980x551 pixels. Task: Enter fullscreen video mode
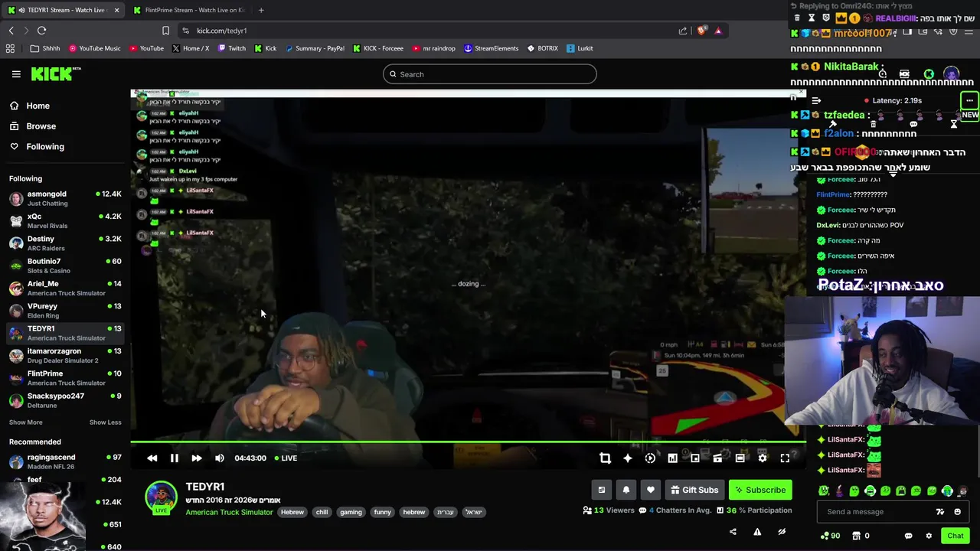[785, 458]
